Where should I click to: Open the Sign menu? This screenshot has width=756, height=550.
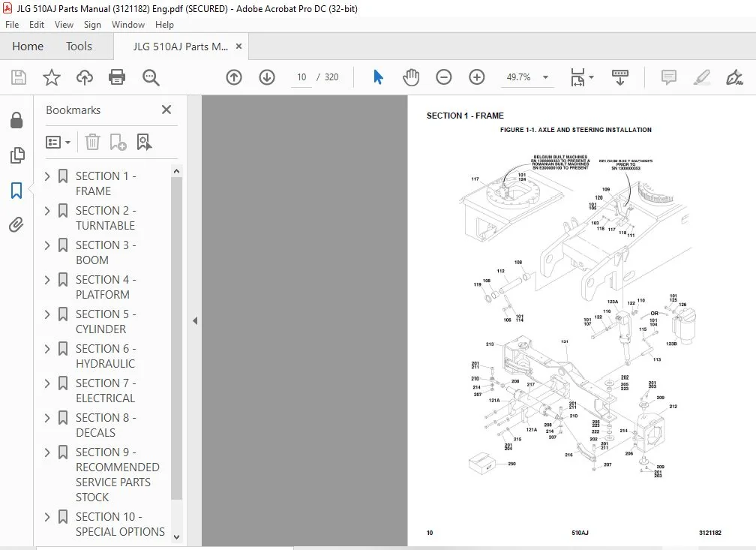point(92,25)
